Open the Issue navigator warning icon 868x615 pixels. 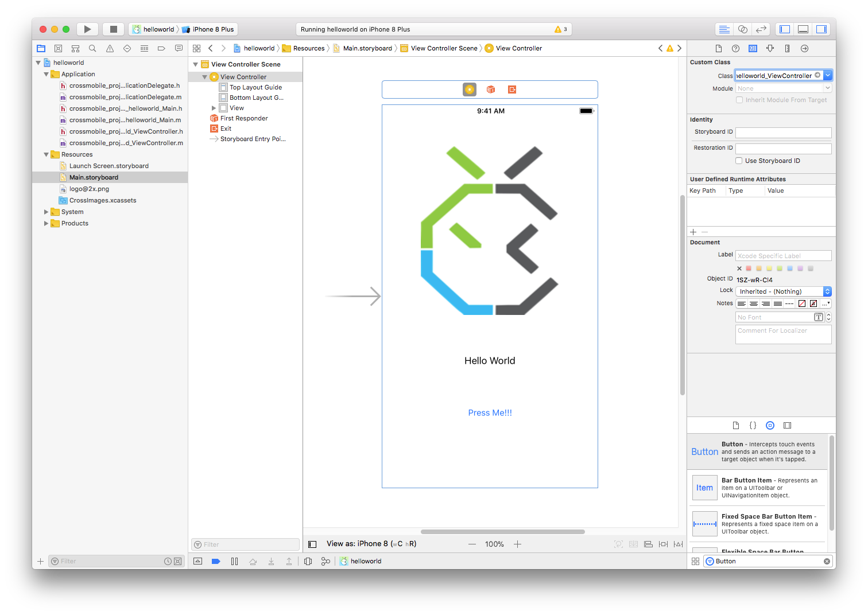110,49
